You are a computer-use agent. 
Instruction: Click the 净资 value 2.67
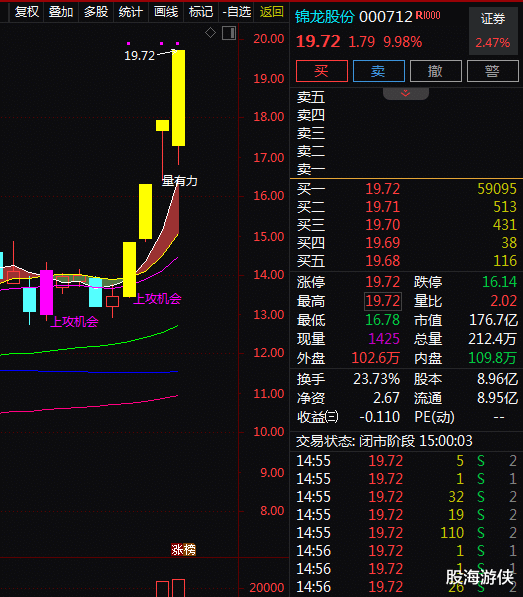[386, 398]
